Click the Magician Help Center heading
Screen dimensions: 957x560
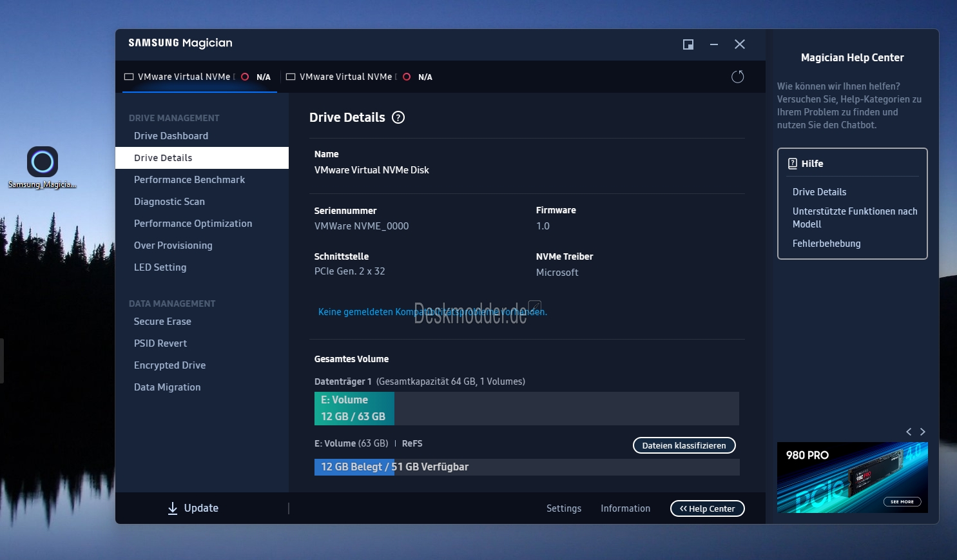(x=853, y=57)
